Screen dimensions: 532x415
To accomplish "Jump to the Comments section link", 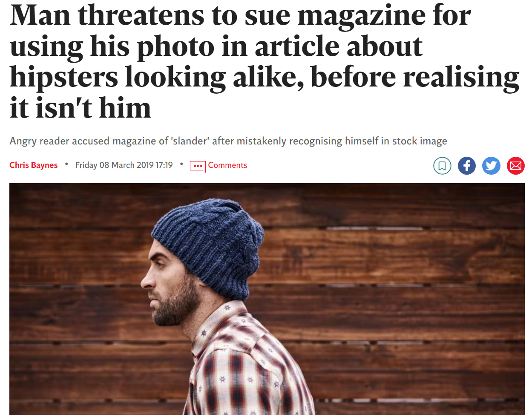I will [227, 165].
